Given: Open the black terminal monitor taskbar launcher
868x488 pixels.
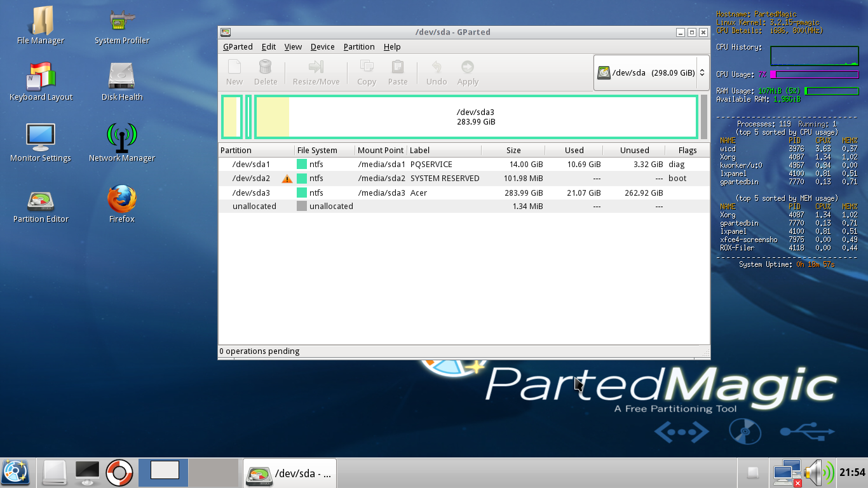Looking at the screenshot, I should click(x=87, y=473).
